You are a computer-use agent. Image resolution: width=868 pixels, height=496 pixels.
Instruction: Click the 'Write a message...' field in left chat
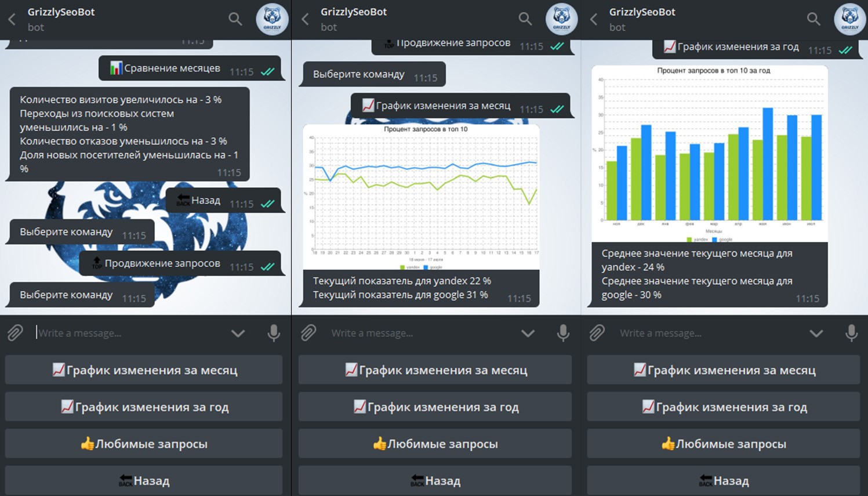click(x=128, y=333)
